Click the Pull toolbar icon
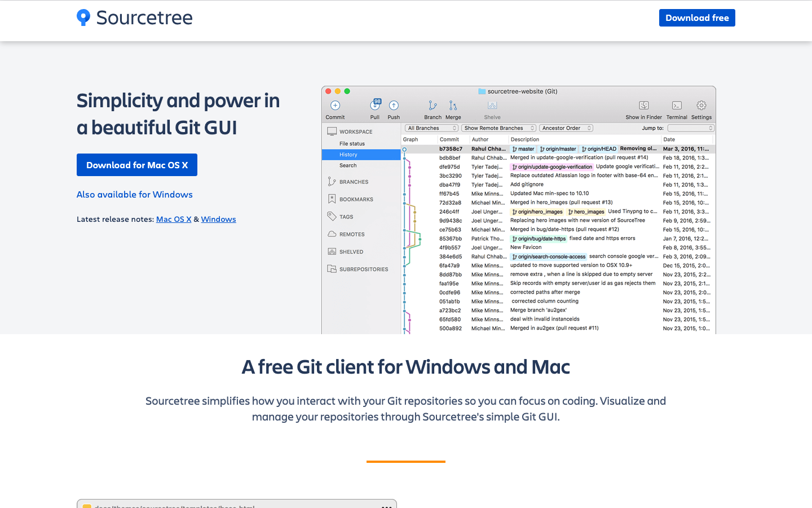The width and height of the screenshot is (812, 508). 375,105
